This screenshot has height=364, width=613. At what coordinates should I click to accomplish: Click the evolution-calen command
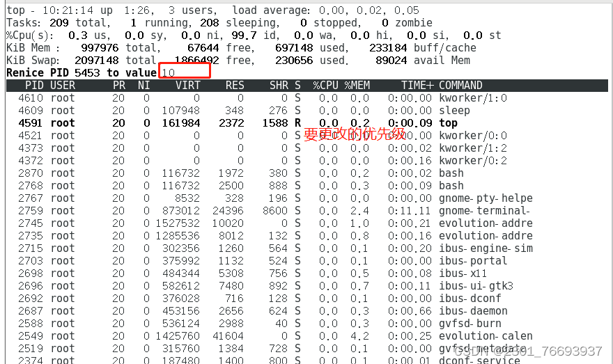(486, 336)
